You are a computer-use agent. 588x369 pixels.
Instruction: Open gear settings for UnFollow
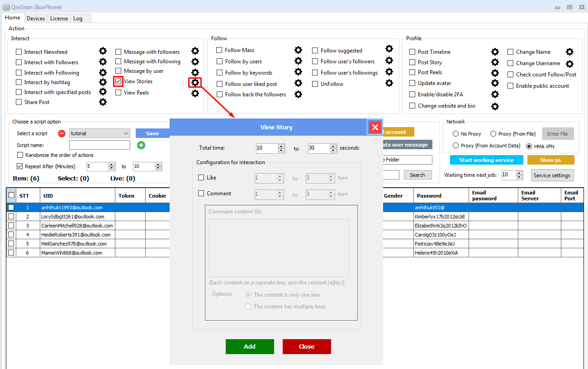[389, 83]
